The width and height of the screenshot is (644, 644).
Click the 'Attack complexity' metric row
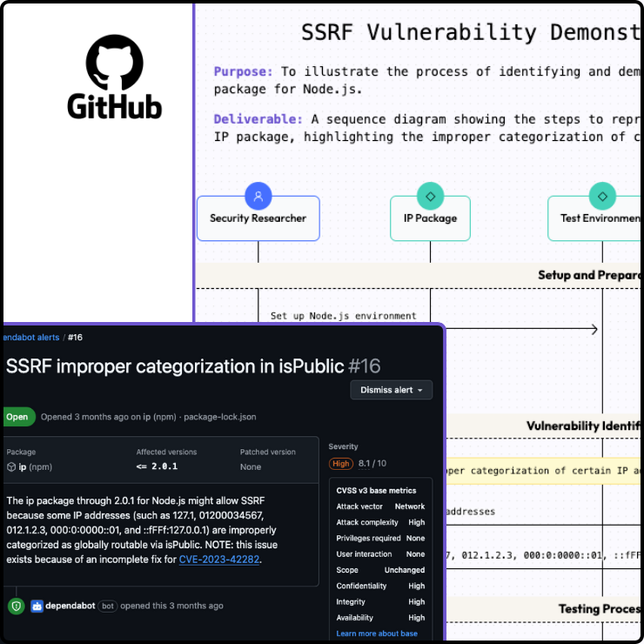tap(380, 522)
